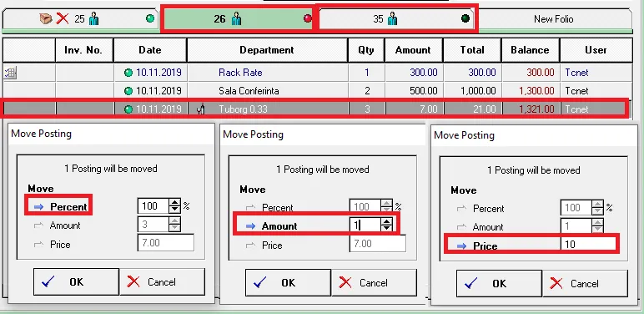Click the 1,000.00 total cell
The width and height of the screenshot is (644, 314).
pyautogui.click(x=472, y=91)
